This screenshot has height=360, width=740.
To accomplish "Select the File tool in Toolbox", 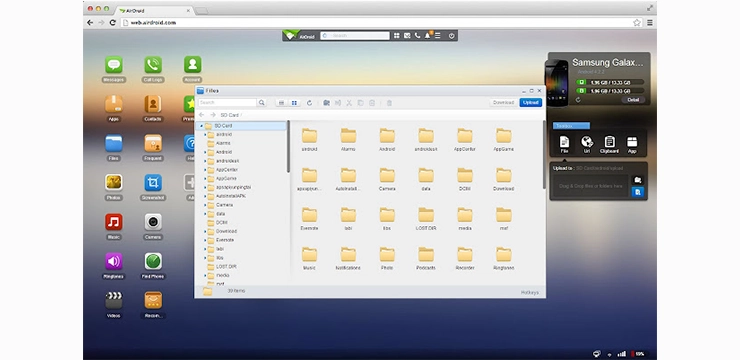I will click(x=564, y=144).
